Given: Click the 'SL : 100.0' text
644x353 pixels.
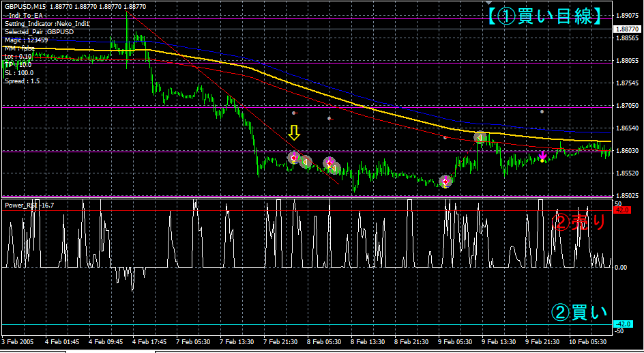Looking at the screenshot, I should [19, 73].
